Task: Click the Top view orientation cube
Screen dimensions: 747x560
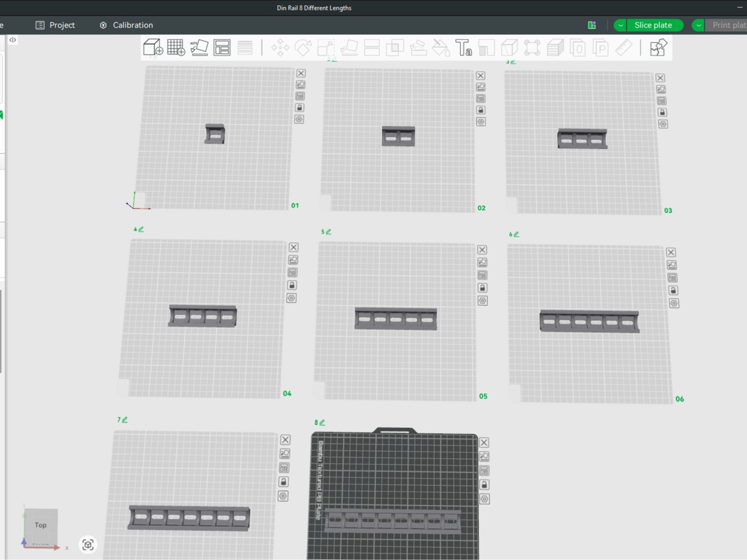Action: 41,525
